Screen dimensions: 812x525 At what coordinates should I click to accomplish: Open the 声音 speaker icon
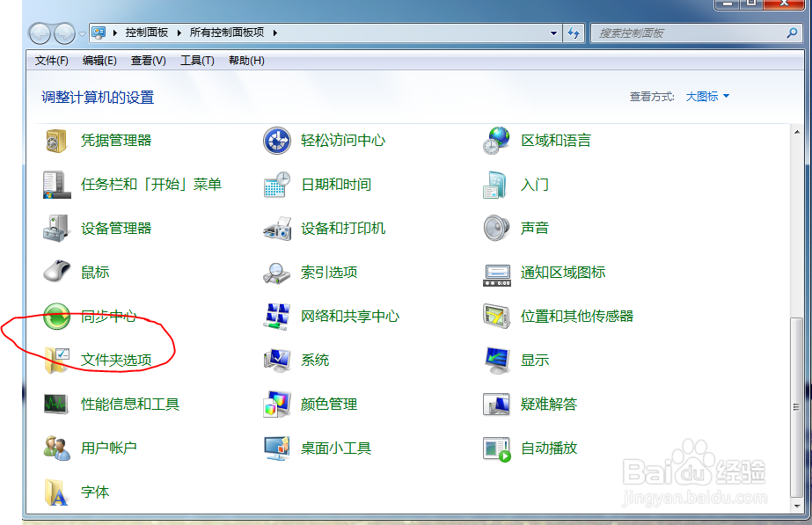click(x=497, y=229)
